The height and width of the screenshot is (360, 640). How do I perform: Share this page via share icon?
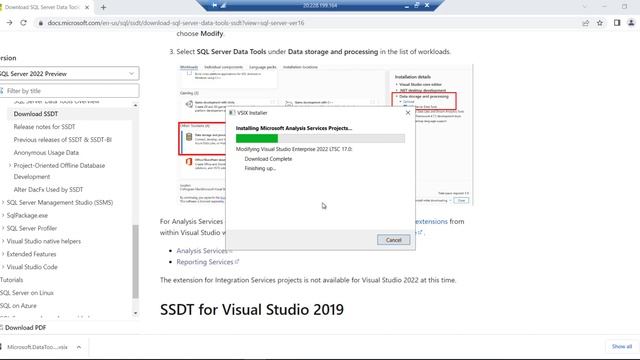pyautogui.click(x=586, y=23)
